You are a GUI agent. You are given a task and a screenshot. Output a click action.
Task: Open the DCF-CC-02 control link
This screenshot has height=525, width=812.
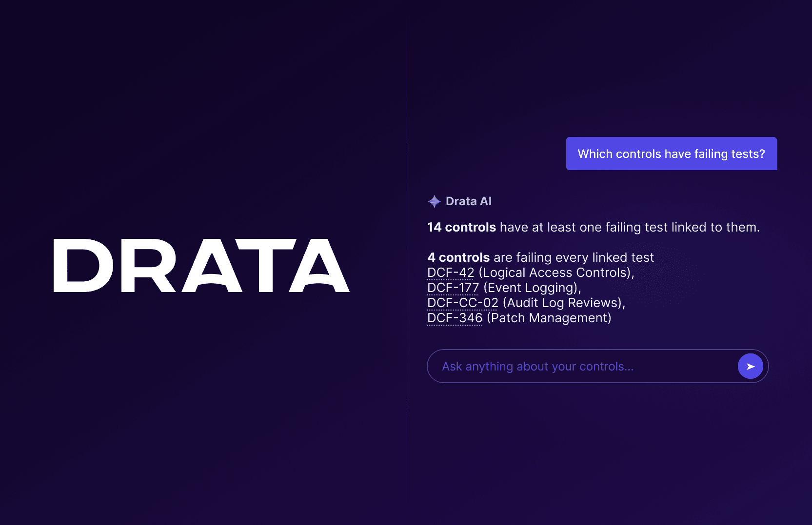pos(463,303)
